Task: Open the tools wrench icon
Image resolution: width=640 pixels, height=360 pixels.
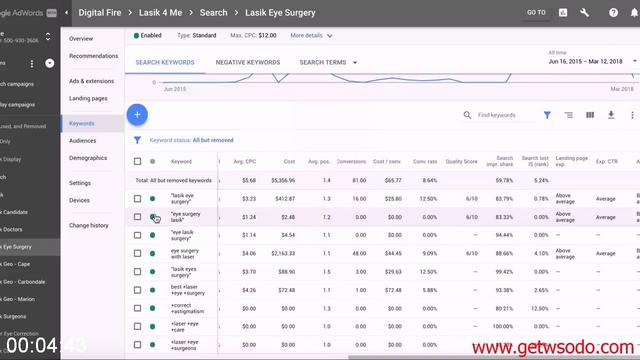Action: tap(584, 13)
